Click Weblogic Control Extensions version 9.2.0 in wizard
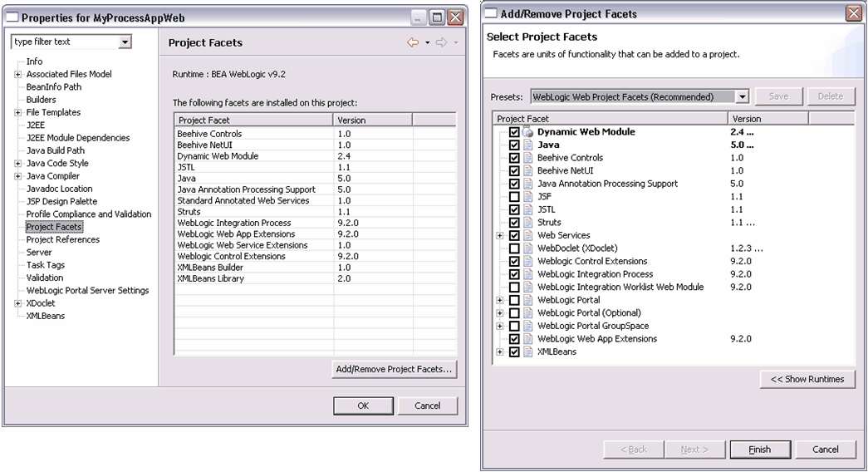The image size is (868, 472). (741, 262)
